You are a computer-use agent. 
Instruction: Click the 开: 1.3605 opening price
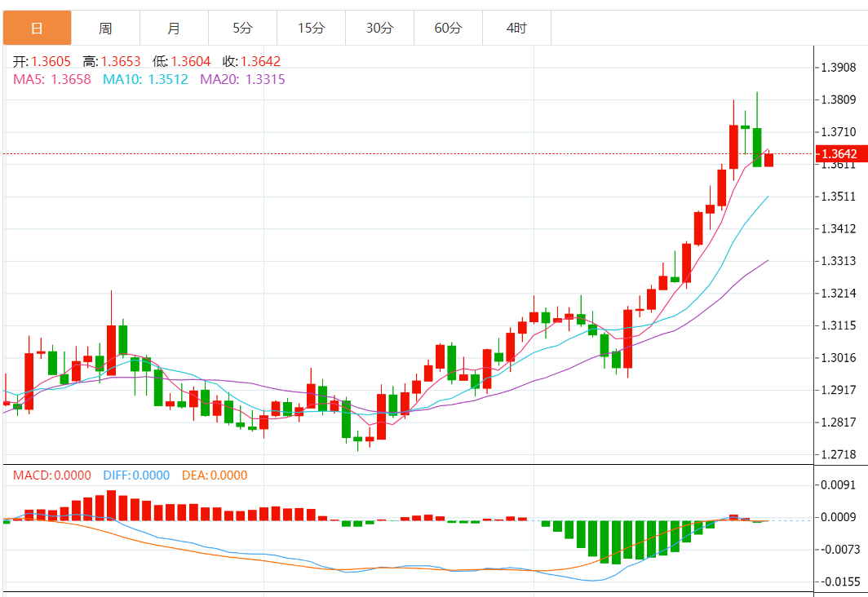42,61
